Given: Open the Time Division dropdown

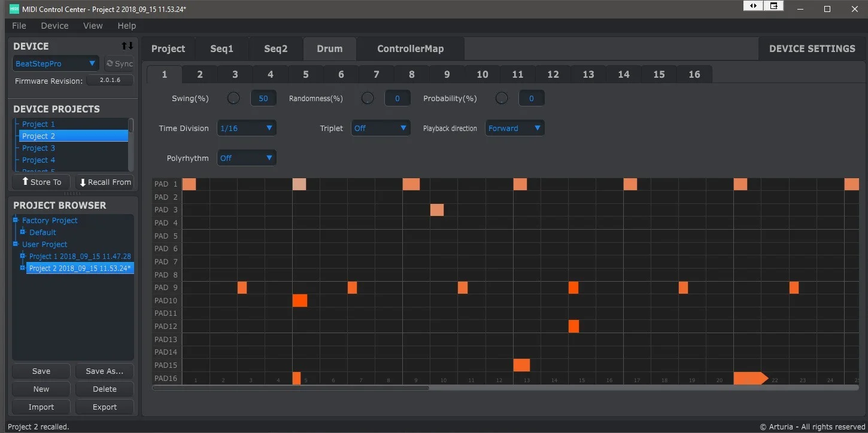Looking at the screenshot, I should click(x=247, y=128).
